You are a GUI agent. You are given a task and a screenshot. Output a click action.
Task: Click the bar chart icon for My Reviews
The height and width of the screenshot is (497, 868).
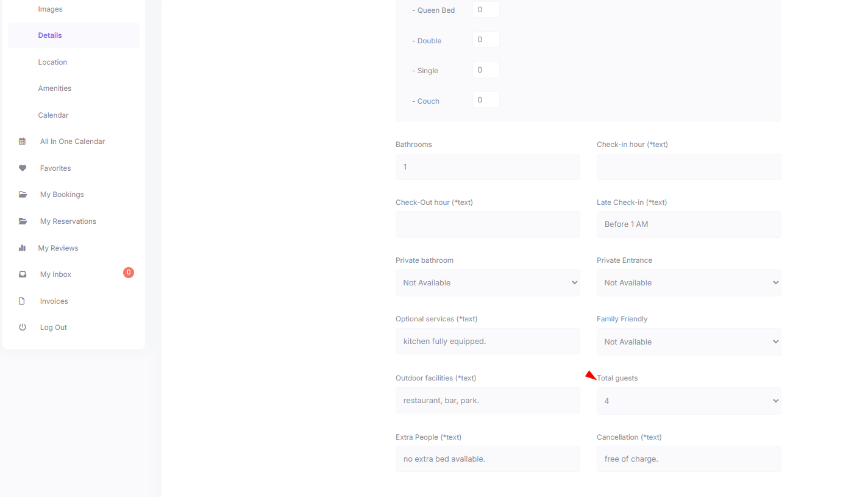pyautogui.click(x=23, y=248)
